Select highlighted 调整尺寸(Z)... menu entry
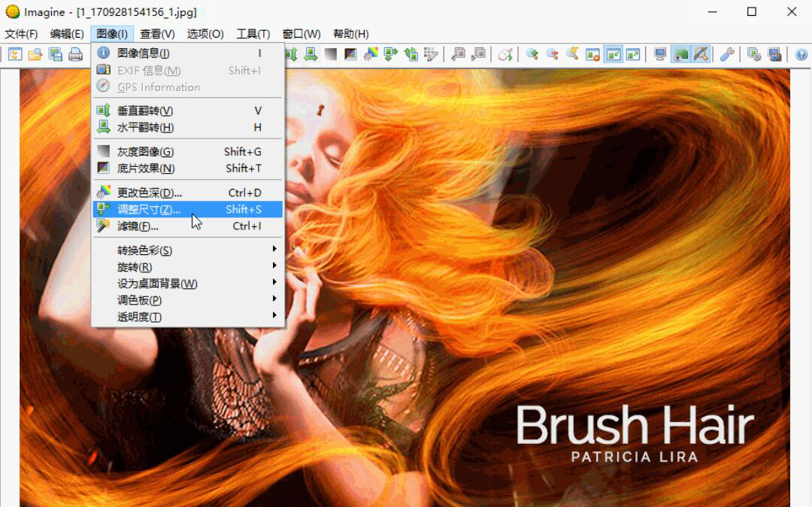 (x=187, y=209)
